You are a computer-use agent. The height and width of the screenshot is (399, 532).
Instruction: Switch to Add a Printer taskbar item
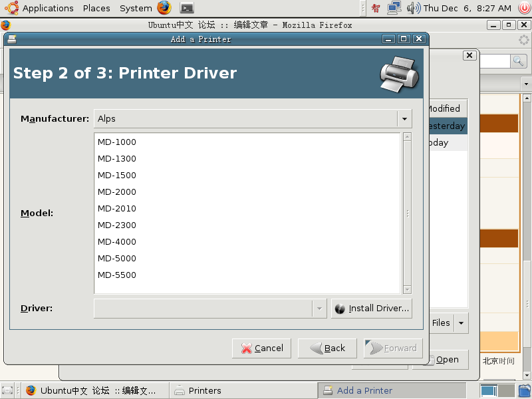392,390
